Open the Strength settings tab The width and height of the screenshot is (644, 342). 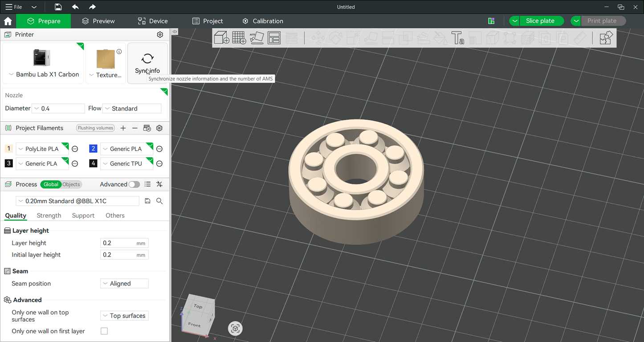tap(49, 216)
